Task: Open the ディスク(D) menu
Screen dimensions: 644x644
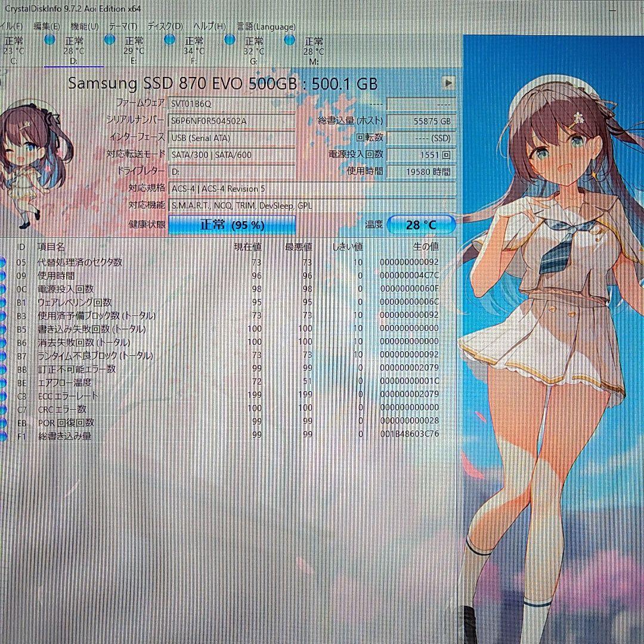Action: click(x=165, y=27)
